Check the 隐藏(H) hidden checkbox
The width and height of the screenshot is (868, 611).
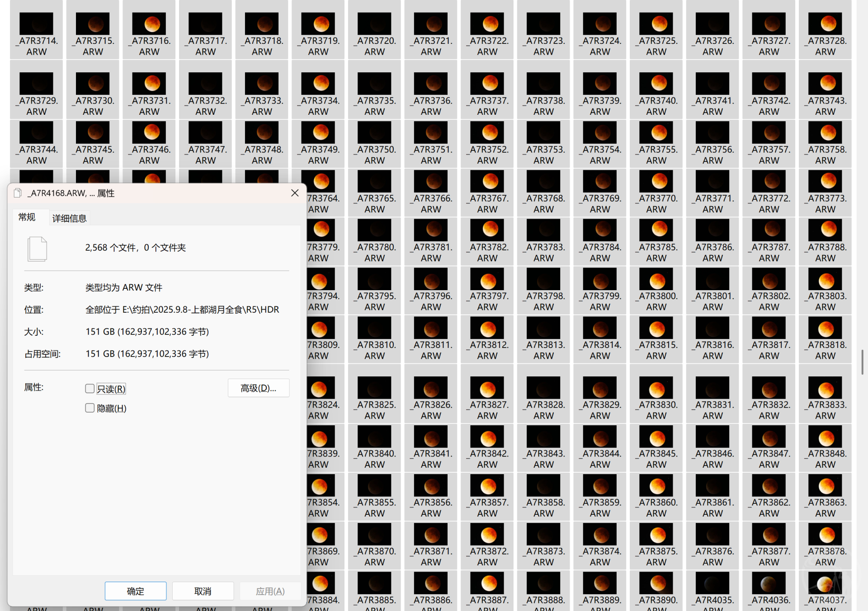(x=90, y=408)
